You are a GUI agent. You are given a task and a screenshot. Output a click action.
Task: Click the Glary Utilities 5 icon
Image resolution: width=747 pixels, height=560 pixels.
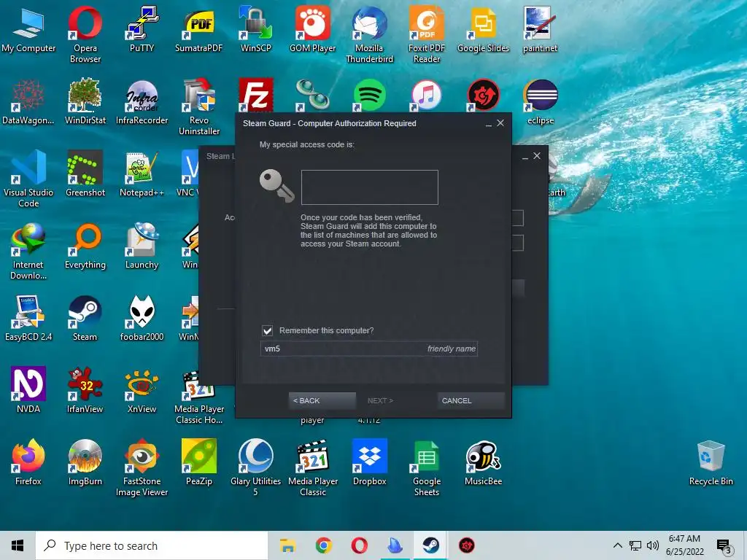(255, 467)
